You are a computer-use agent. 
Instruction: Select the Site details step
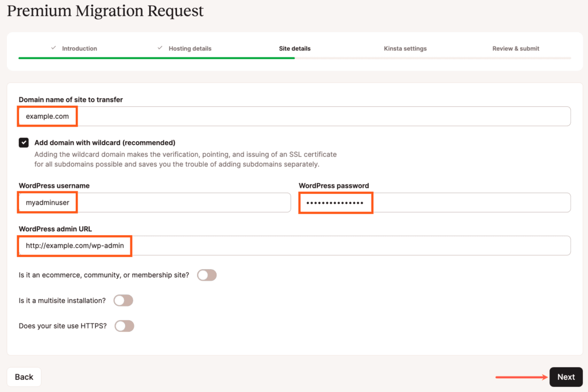(295, 49)
